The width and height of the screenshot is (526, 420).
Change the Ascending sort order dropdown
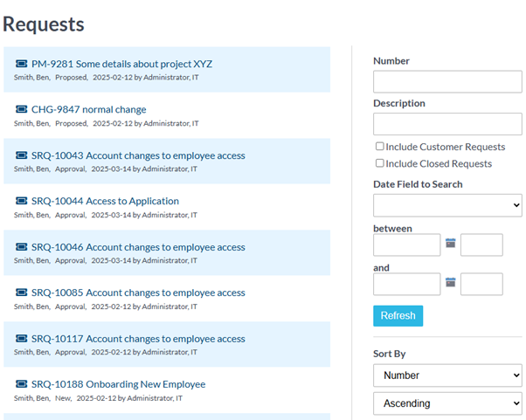tap(446, 403)
